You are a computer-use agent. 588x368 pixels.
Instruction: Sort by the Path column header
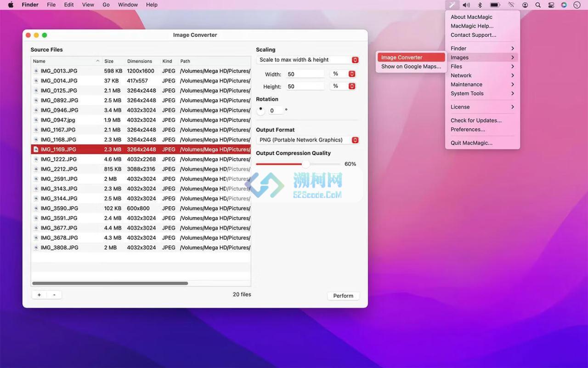pyautogui.click(x=215, y=61)
